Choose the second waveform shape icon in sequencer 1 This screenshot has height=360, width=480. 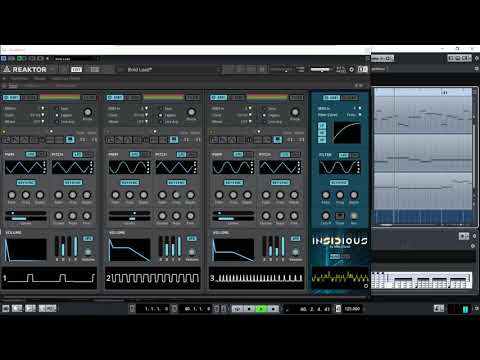coord(15,140)
